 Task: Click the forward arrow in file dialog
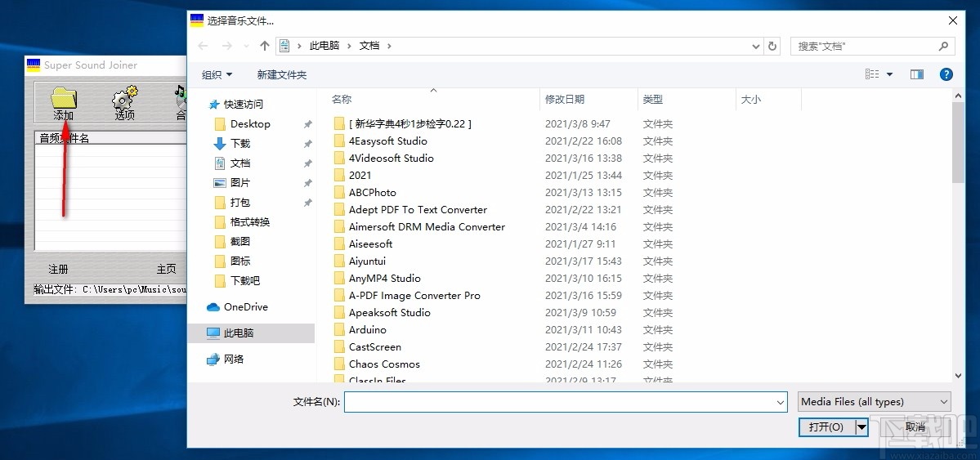point(227,46)
